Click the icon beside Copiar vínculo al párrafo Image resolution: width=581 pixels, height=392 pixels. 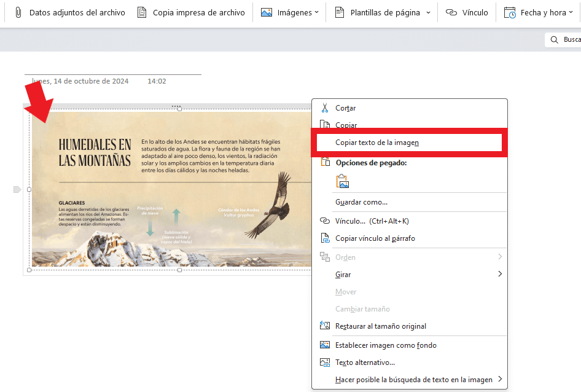325,238
